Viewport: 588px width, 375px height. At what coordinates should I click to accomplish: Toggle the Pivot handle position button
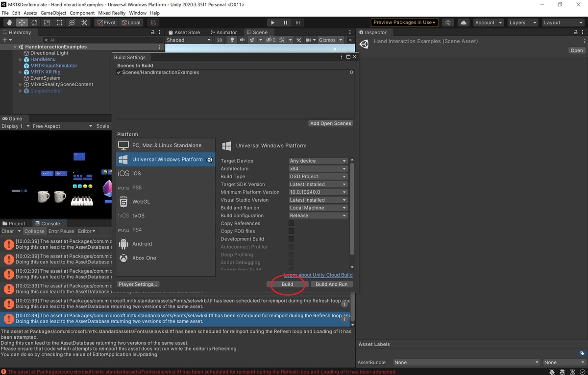pos(106,23)
